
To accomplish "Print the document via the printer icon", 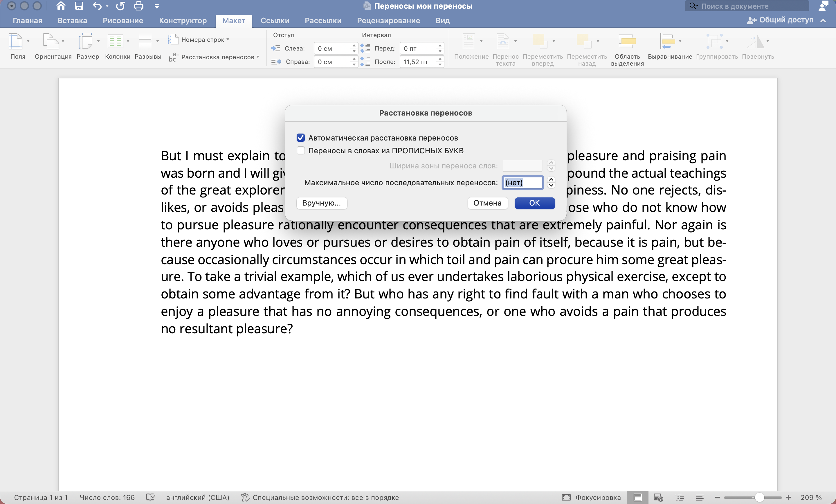I will [138, 6].
